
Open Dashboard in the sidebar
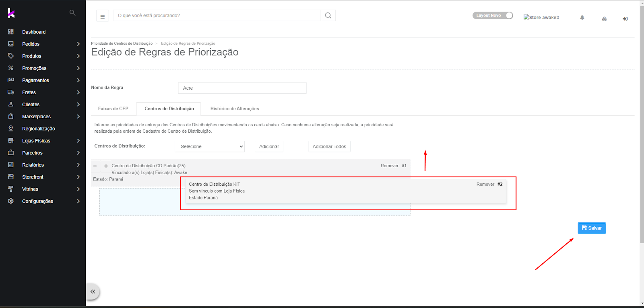(34, 32)
